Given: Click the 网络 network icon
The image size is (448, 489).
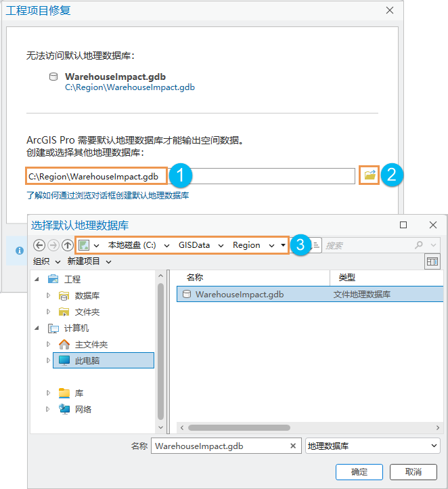Looking at the screenshot, I should pyautogui.click(x=64, y=409).
